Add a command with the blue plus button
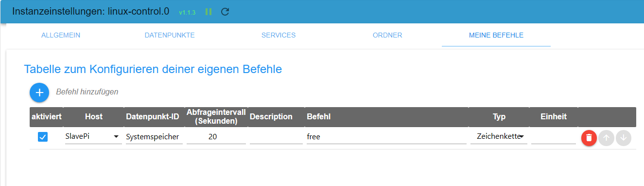 [x=39, y=92]
